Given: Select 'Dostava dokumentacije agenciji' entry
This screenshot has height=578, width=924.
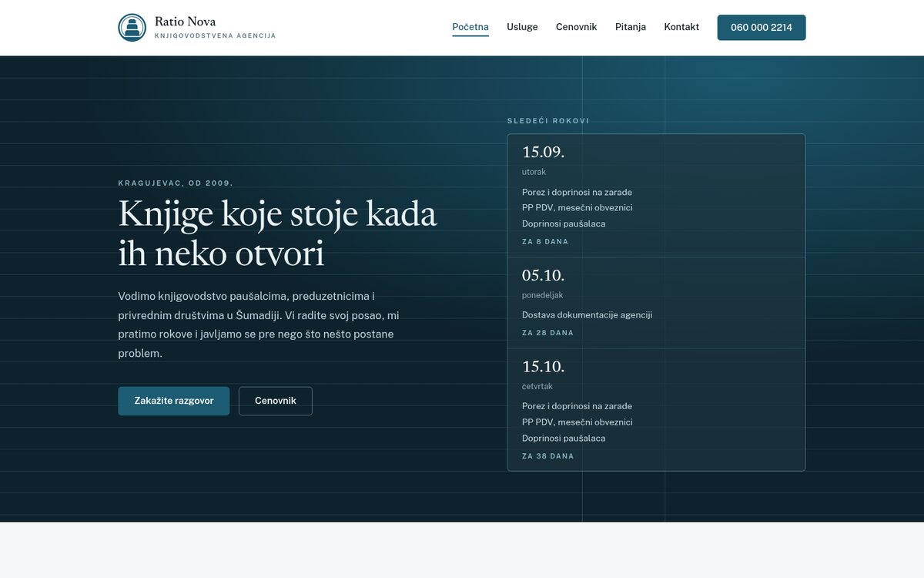Looking at the screenshot, I should pos(587,314).
